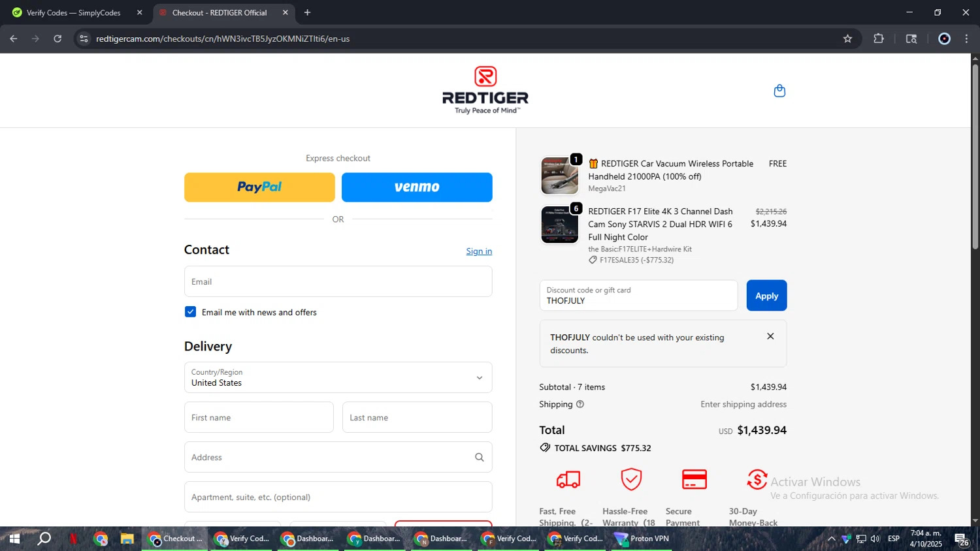The image size is (980, 551).
Task: Click the Last name field
Action: click(x=417, y=417)
